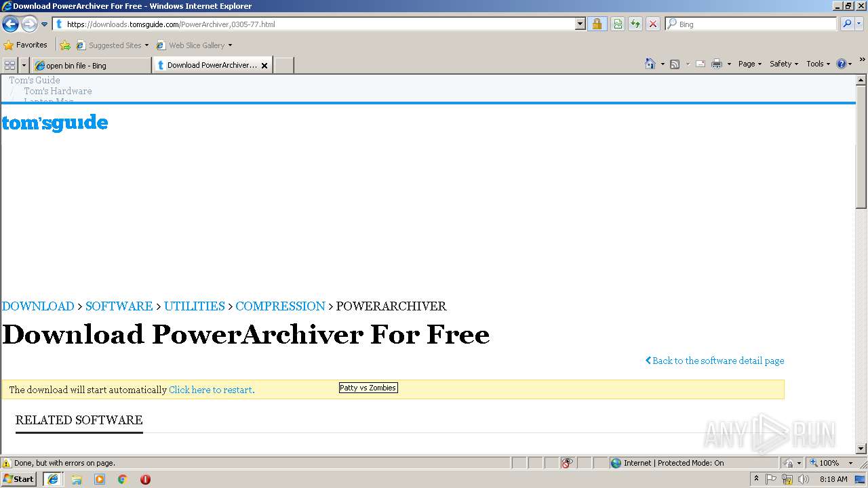Go to the COMPRESSION breadcrumb

pyautogui.click(x=280, y=306)
